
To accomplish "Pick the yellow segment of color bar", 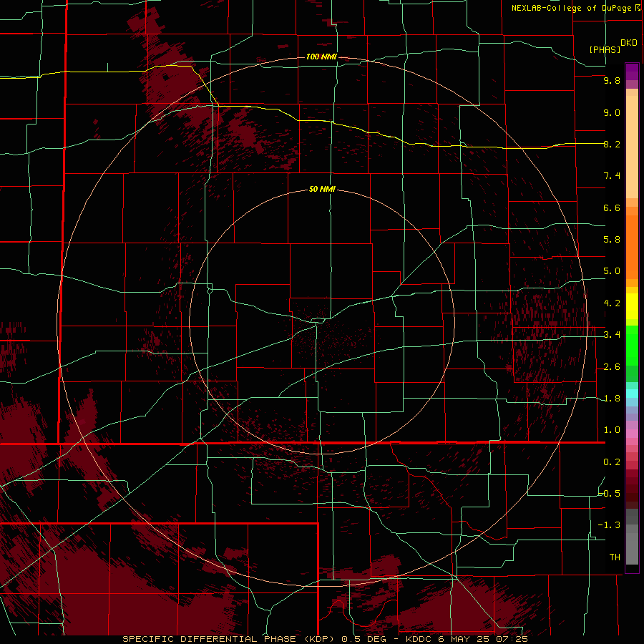I will coord(632,306).
